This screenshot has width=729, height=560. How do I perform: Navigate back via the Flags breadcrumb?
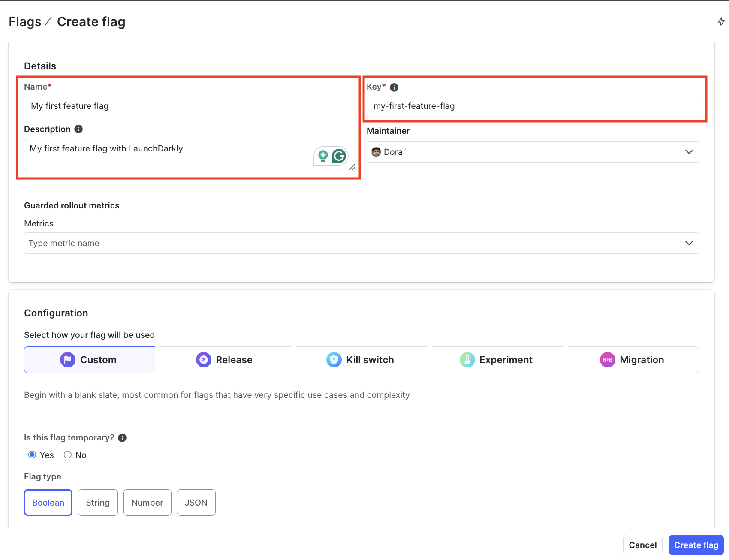[x=26, y=21]
